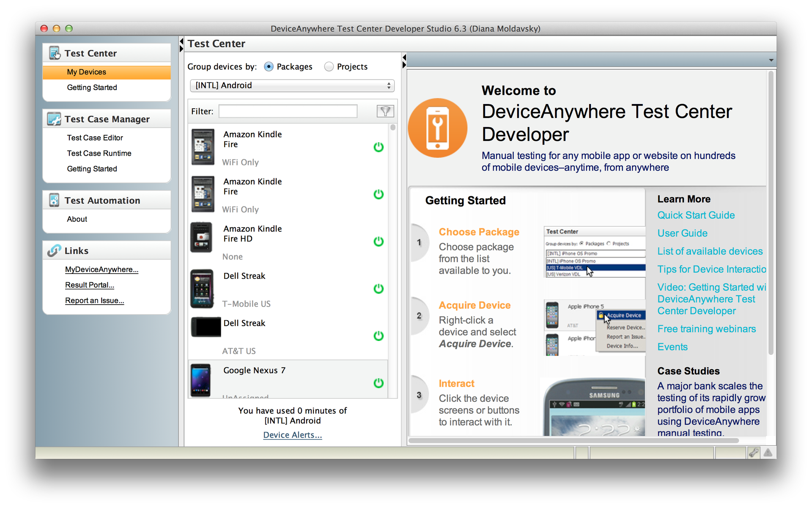Open List of available devices link
This screenshot has width=812, height=508.
coord(710,251)
